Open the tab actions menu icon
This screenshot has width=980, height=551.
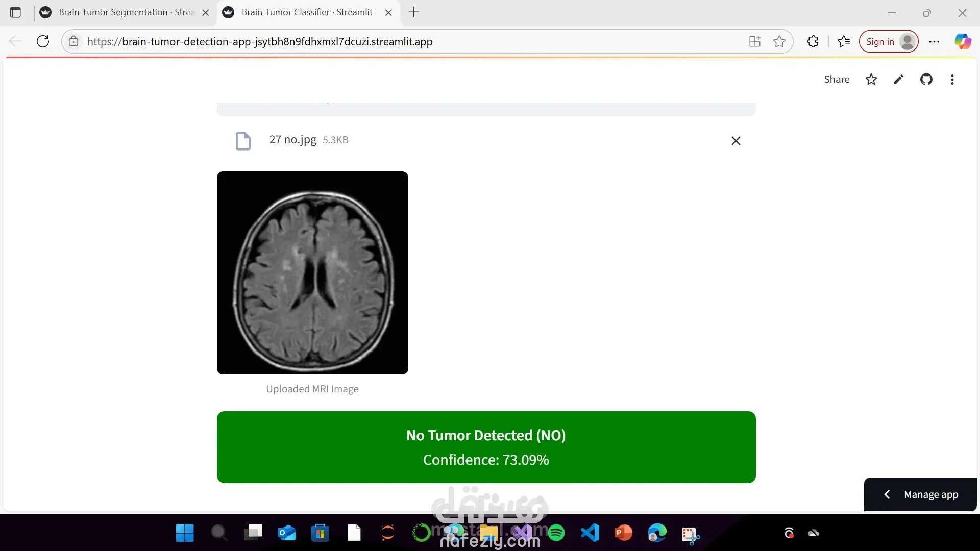15,12
